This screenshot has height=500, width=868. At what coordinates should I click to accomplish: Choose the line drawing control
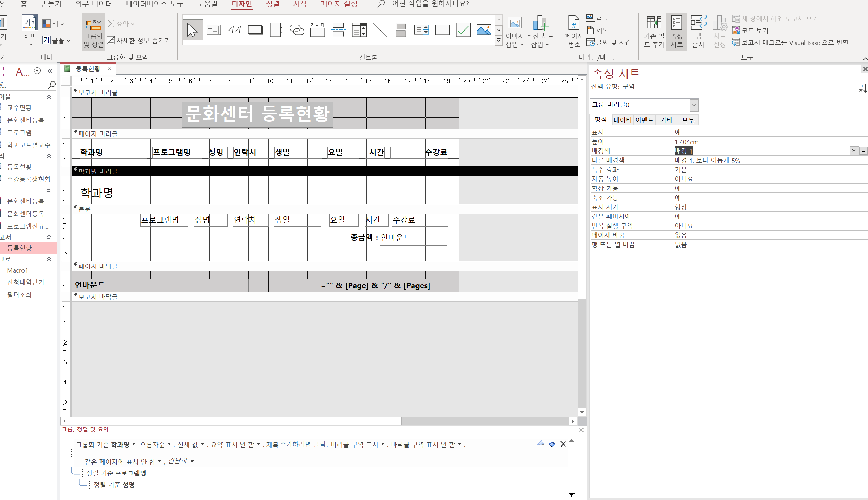point(380,30)
